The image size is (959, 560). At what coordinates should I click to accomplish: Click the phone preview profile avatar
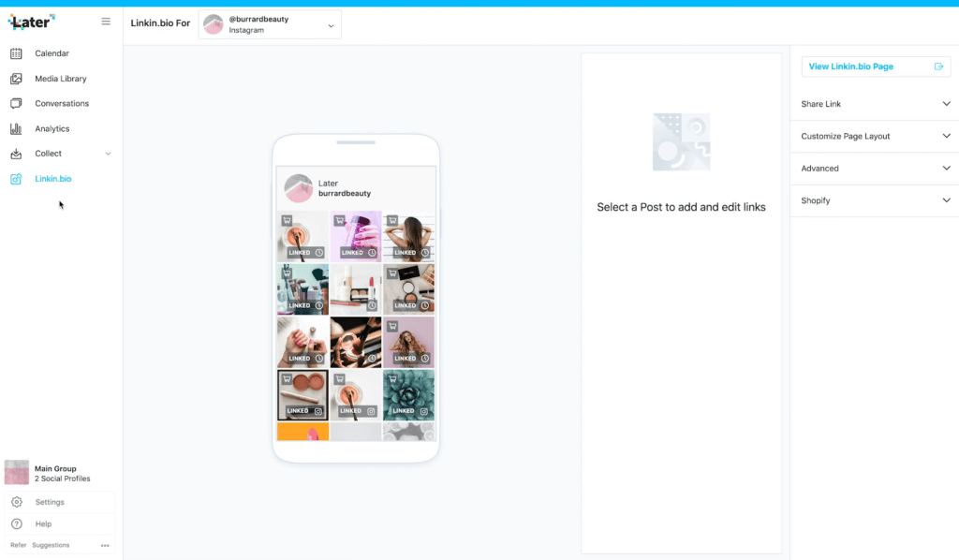(299, 188)
